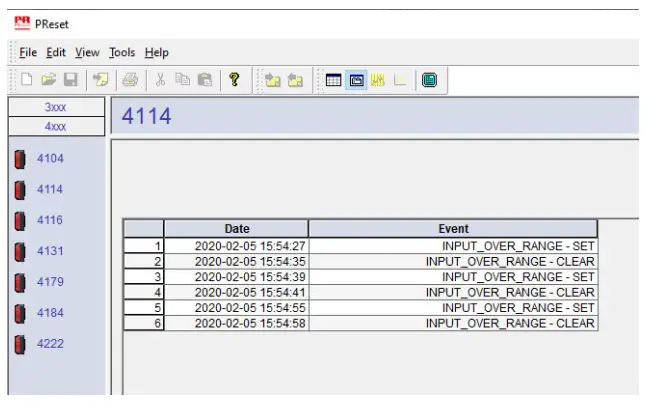Click the Cut scissors icon
The height and width of the screenshot is (407, 649).
tap(161, 79)
